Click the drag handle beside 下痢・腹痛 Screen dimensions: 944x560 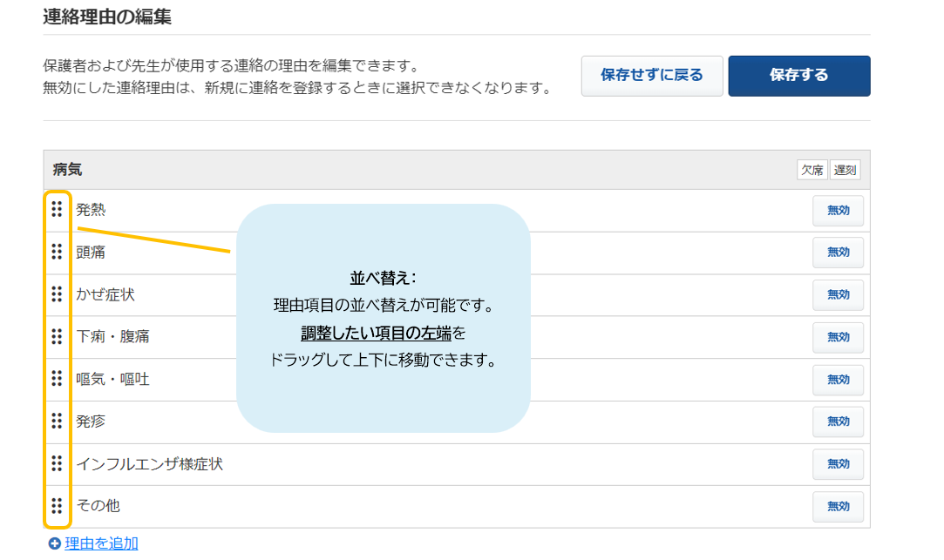[x=57, y=336]
